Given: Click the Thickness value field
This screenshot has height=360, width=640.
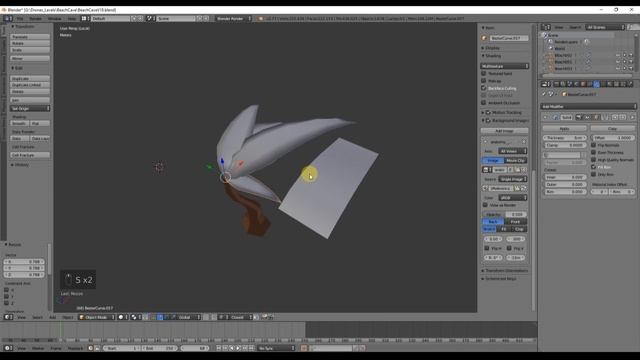Looking at the screenshot, I should 565,138.
